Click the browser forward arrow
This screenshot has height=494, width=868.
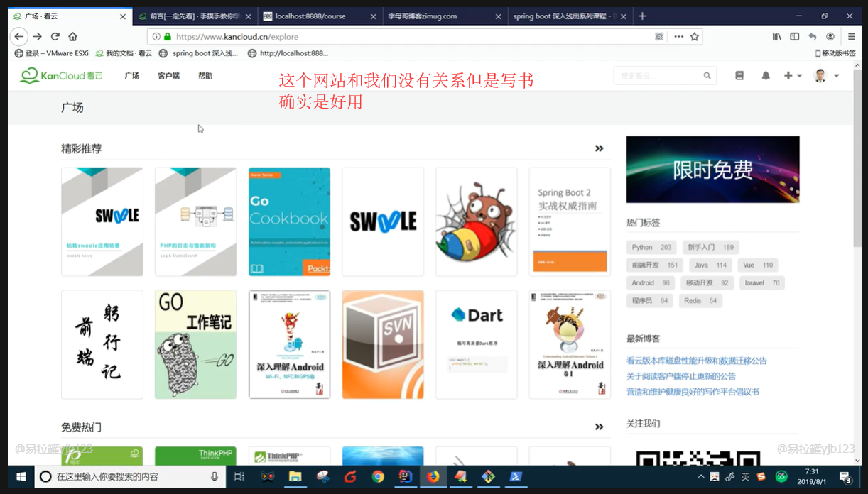38,37
